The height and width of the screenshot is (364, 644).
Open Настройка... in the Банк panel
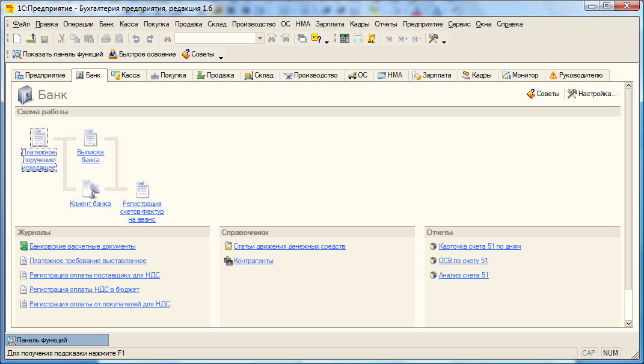click(x=592, y=94)
